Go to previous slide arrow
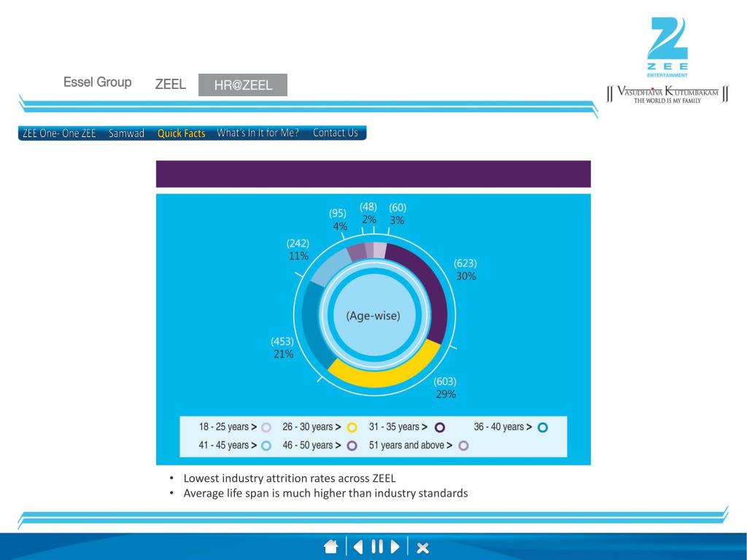This screenshot has height=560, width=747. pyautogui.click(x=357, y=547)
